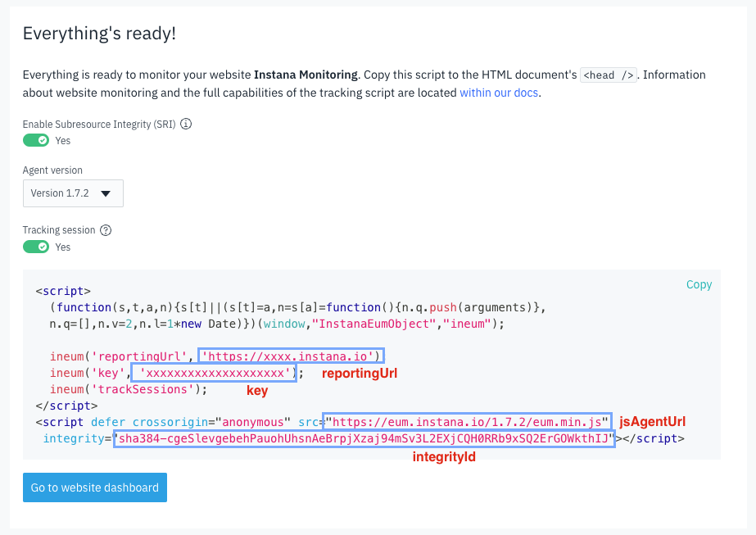Toggle Enable Subresource Integrity switch
756x535 pixels.
point(36,140)
